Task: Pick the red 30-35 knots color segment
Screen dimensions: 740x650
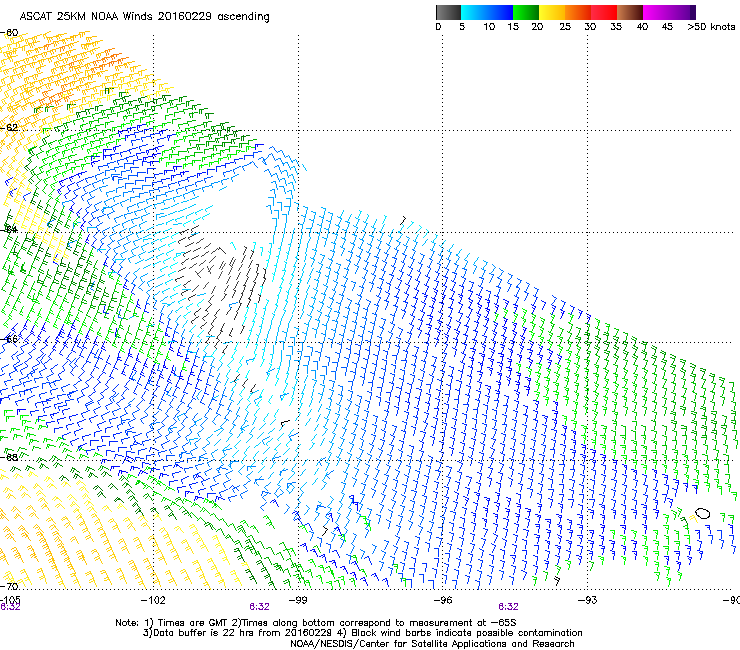Action: point(604,12)
